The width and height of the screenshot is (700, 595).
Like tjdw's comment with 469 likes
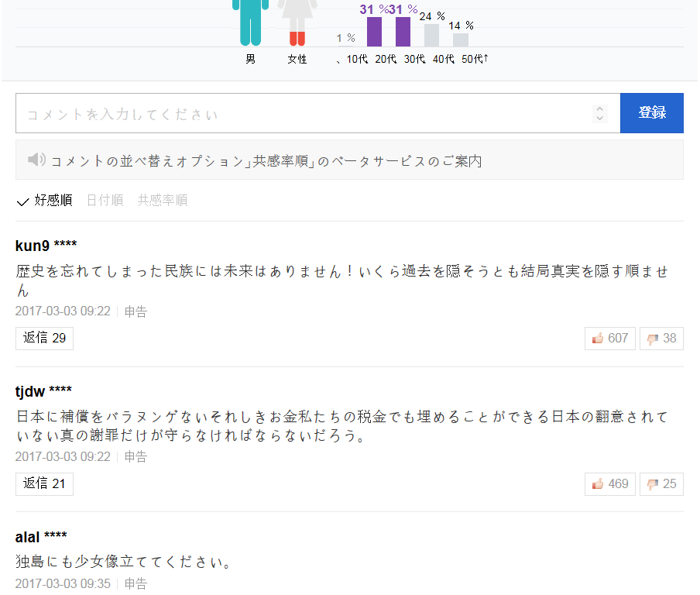pos(610,484)
